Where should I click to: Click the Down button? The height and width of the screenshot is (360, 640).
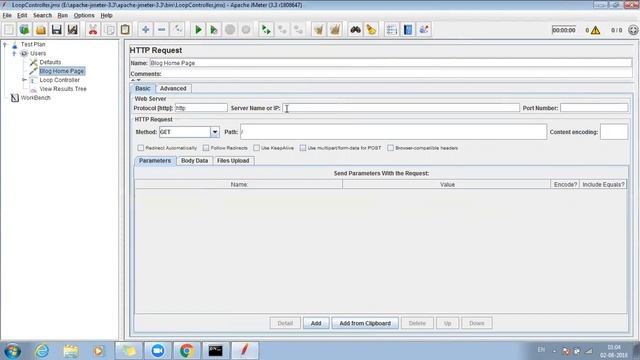(x=477, y=323)
